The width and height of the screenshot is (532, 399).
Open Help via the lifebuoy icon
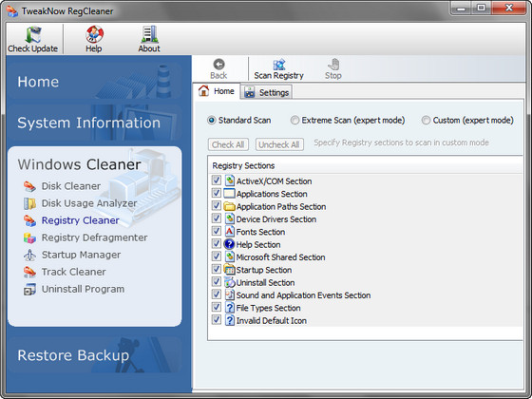pos(94,34)
